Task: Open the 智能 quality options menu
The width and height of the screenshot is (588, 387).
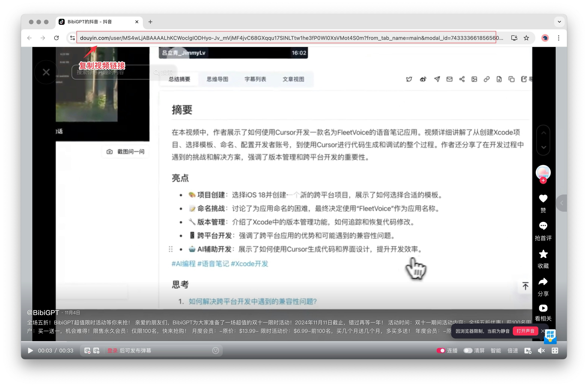Action: [x=496, y=351]
